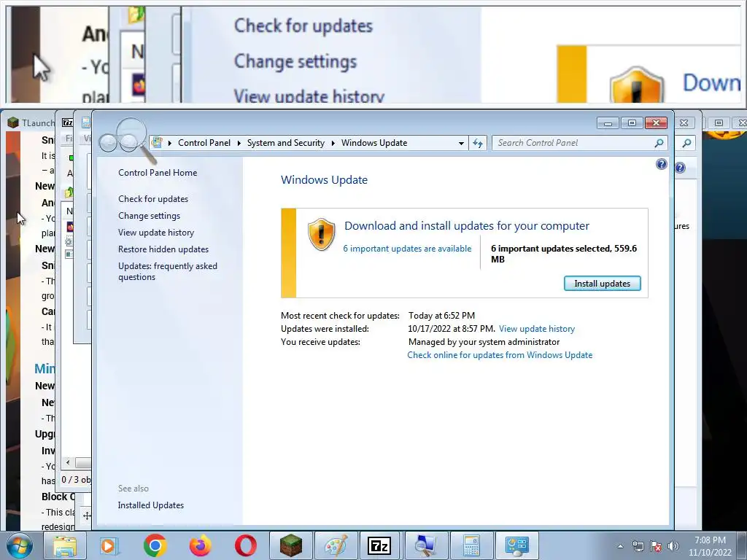Launch Firefox from the taskbar
This screenshot has height=560, width=747.
click(x=200, y=545)
